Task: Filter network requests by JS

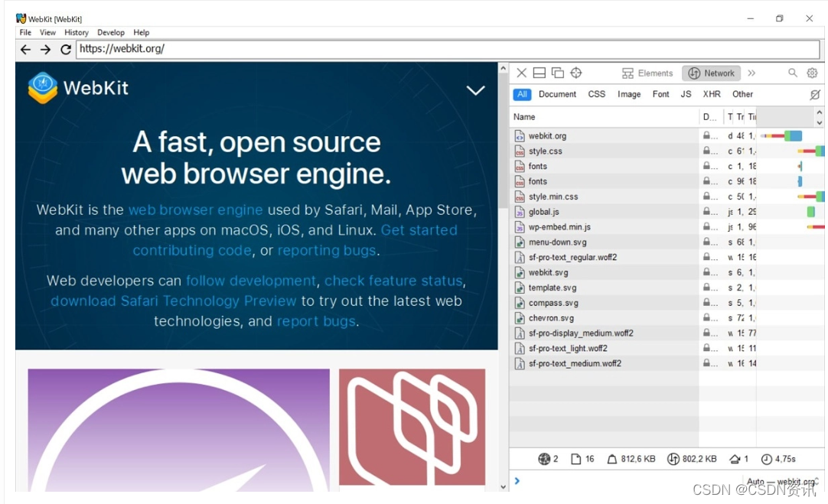Action: pyautogui.click(x=686, y=95)
